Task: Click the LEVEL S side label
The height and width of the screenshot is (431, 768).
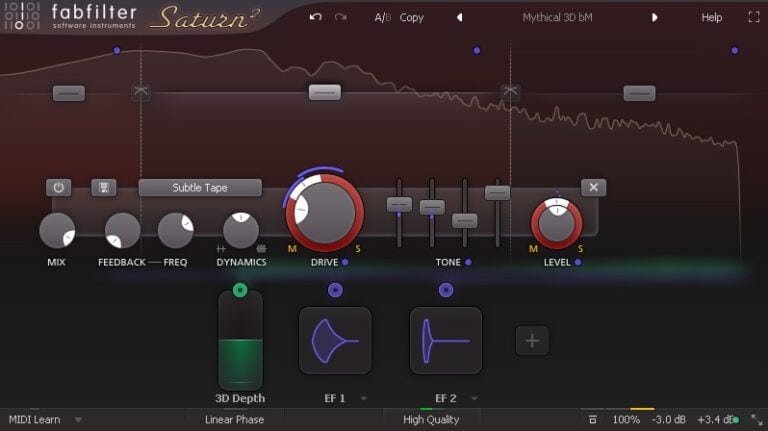Action: [x=580, y=249]
